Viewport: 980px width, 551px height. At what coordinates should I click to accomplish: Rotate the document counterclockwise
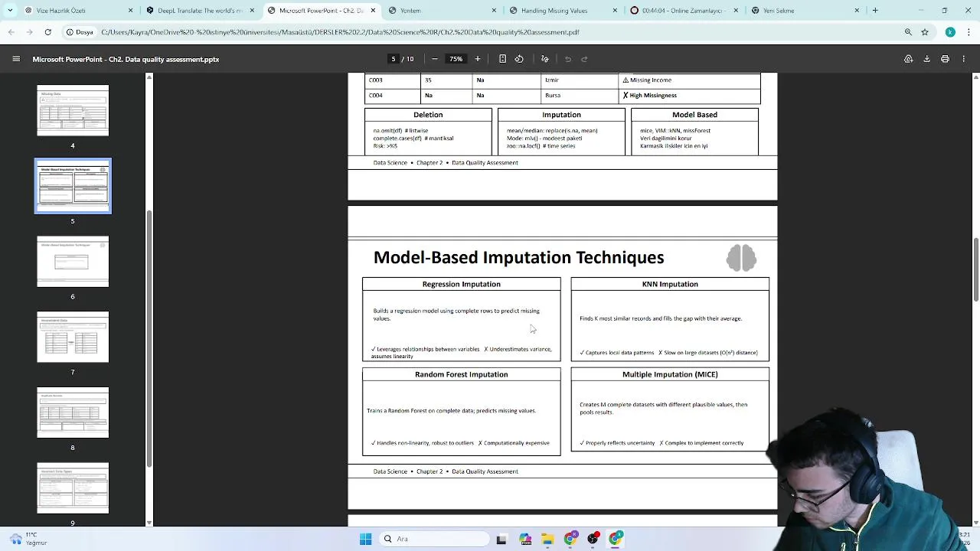tap(519, 59)
